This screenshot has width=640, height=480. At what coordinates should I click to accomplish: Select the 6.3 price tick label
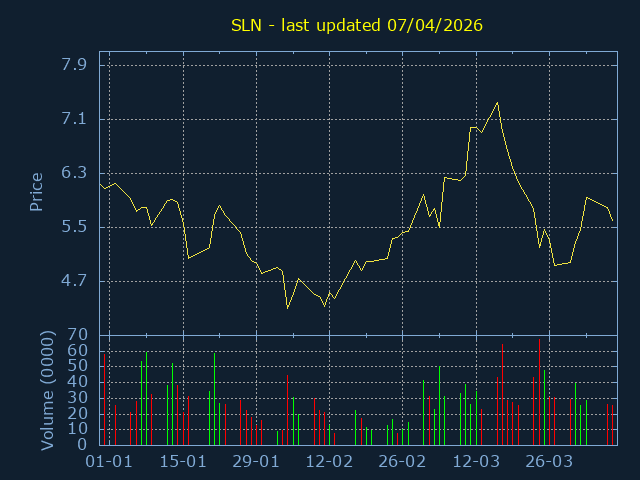(x=75, y=173)
